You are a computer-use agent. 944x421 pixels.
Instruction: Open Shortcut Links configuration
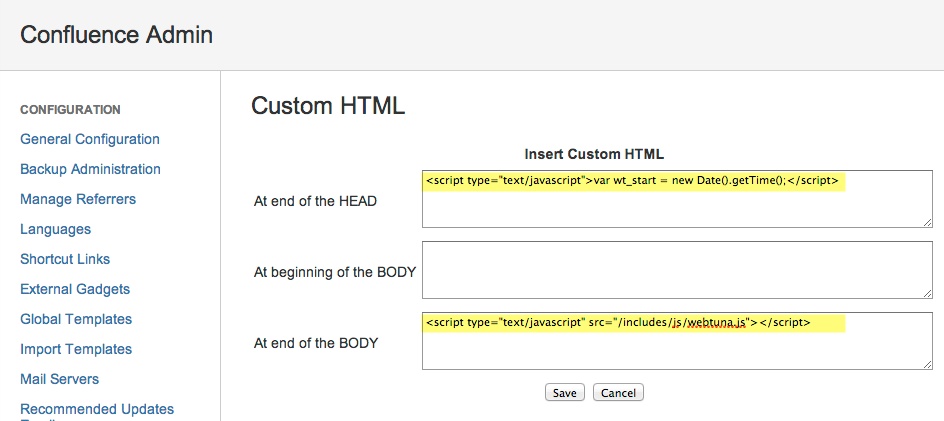pyautogui.click(x=65, y=259)
